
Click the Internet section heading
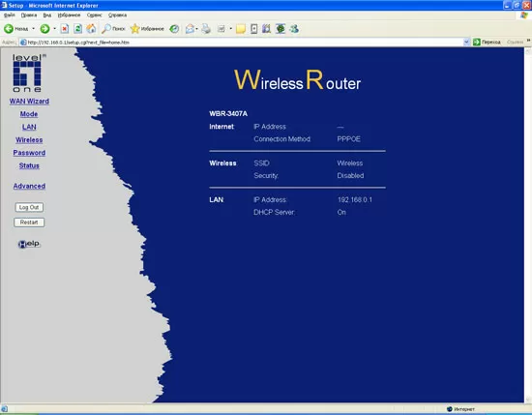[222, 127]
